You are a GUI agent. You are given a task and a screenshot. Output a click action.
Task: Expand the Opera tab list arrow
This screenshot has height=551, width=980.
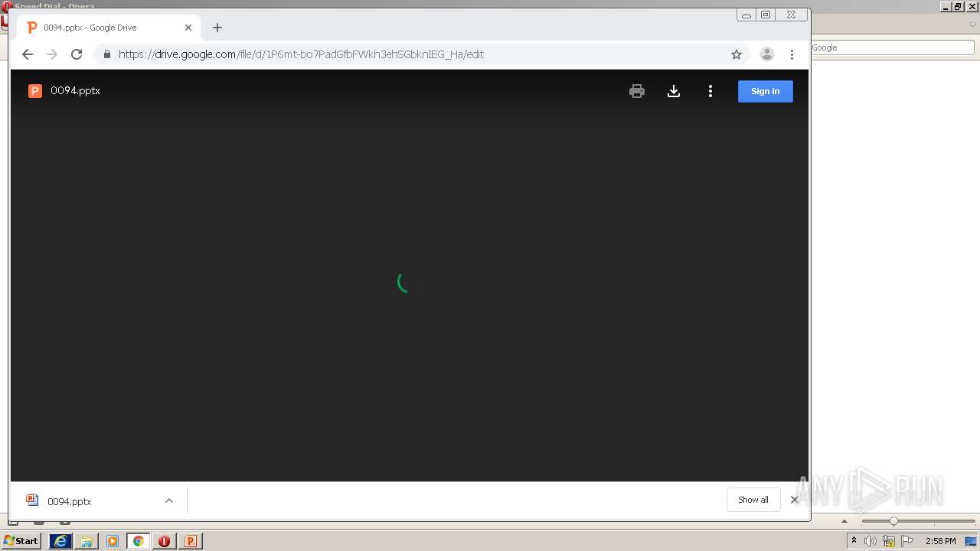(973, 24)
